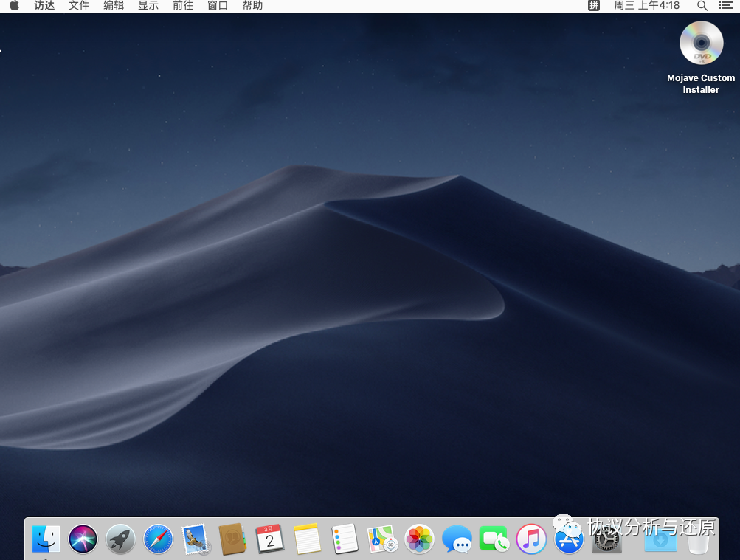Open Notification Center list icon

click(x=726, y=6)
